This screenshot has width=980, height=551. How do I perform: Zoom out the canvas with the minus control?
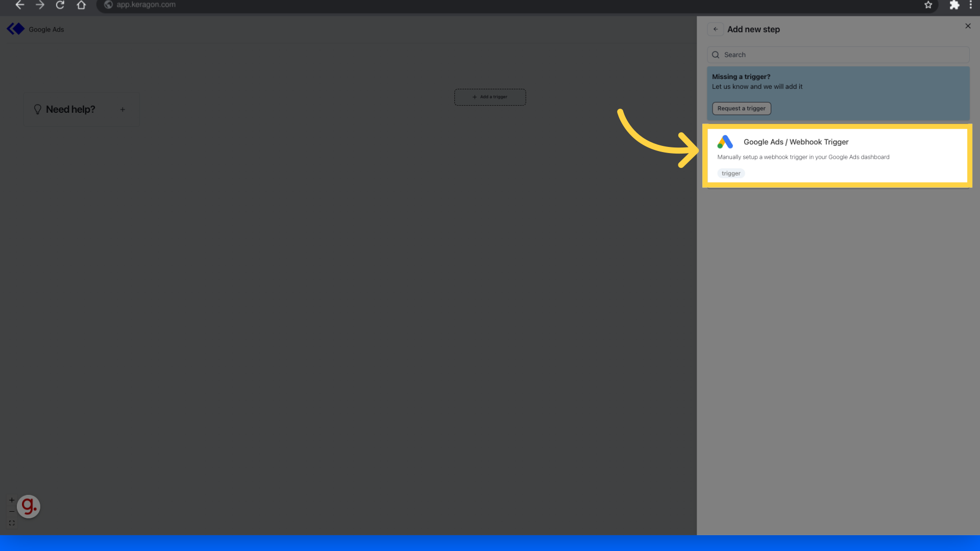coord(12,511)
